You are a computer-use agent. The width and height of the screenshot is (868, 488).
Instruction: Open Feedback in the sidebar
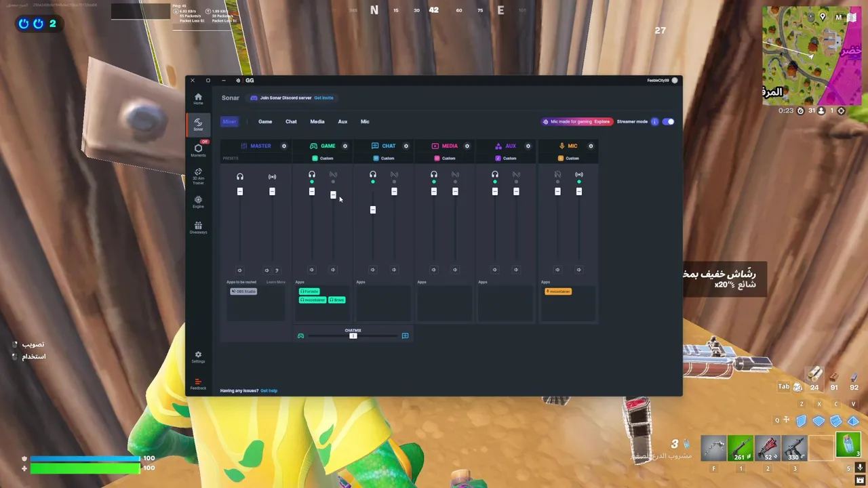pos(198,384)
